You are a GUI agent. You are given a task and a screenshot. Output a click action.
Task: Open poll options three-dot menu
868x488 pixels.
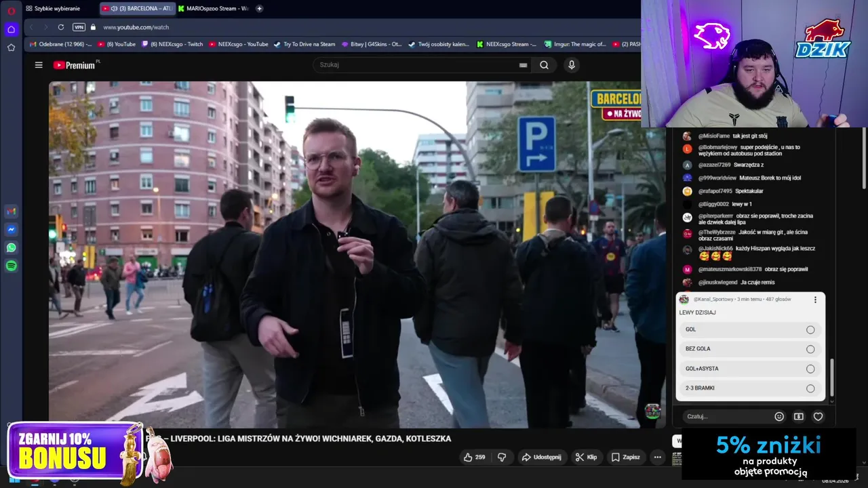pos(815,300)
